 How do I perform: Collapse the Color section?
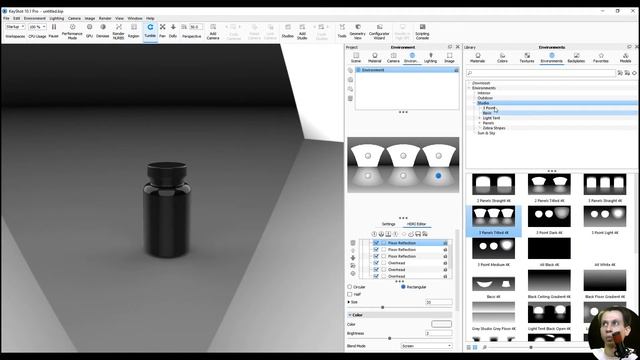coord(350,315)
